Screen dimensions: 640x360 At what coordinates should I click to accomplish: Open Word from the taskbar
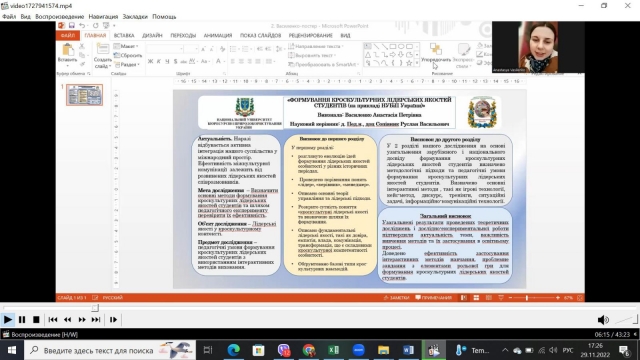[x=408, y=350]
